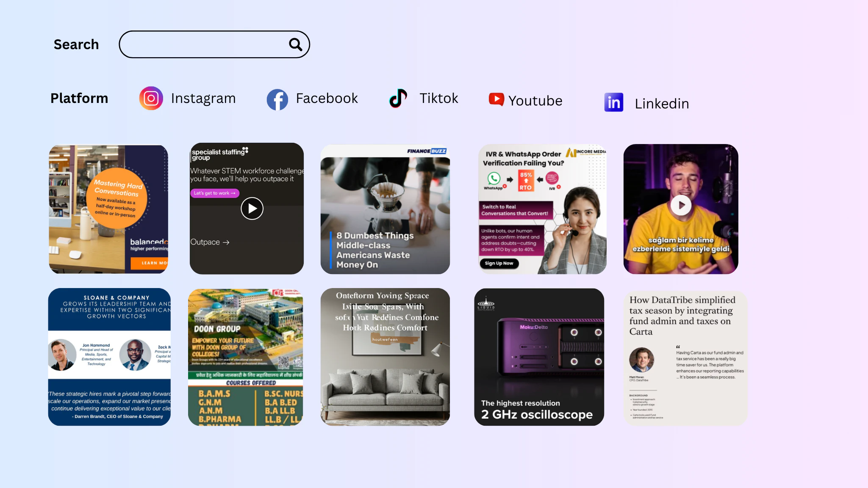
Task: Open the 8 Dumbest Things FinanceBuzz card
Action: (x=385, y=209)
